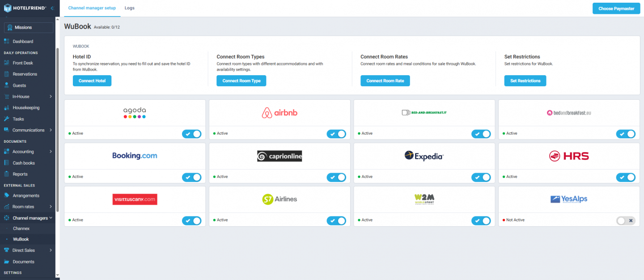Click the Cash books icon

[x=7, y=163]
